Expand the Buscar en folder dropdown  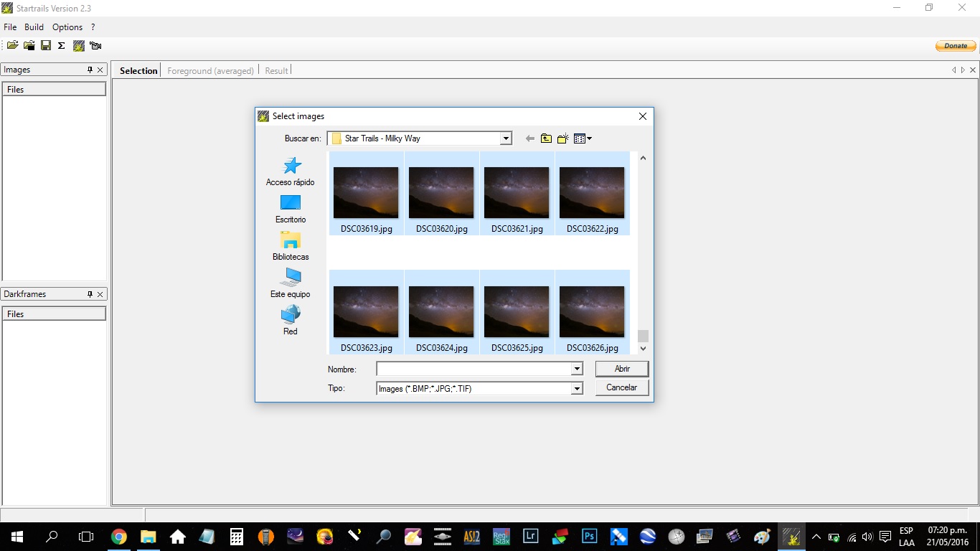click(x=506, y=138)
